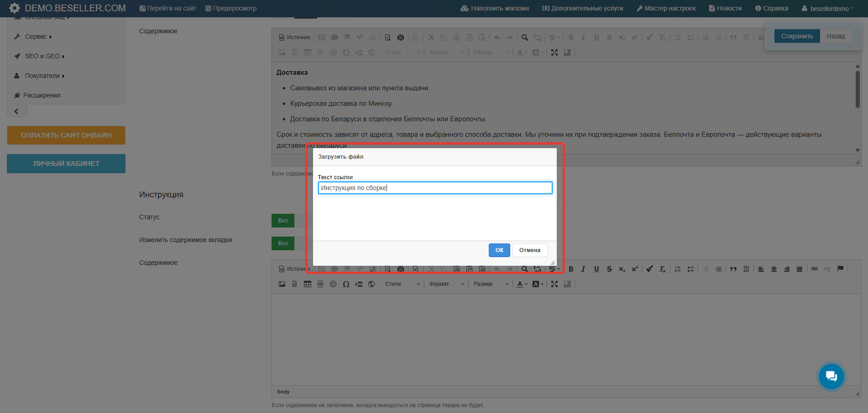Toggle the Статус Вкл switch
Image resolution: width=868 pixels, height=413 pixels.
(x=283, y=221)
